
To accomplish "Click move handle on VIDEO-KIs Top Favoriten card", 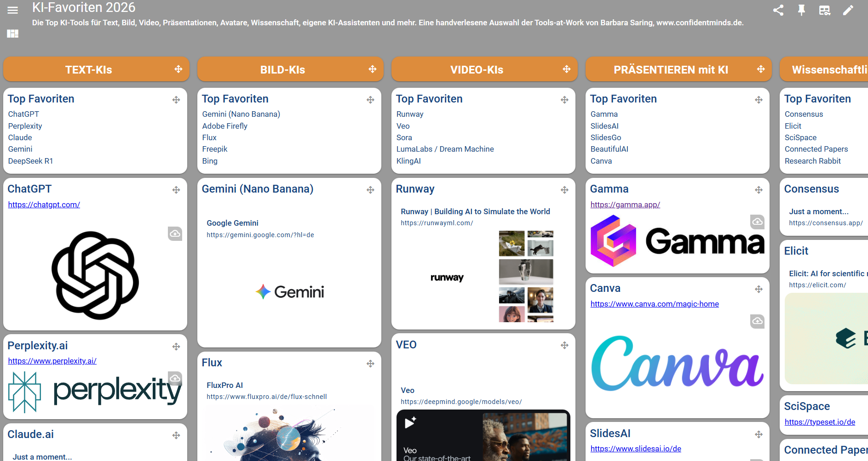I will [x=564, y=100].
